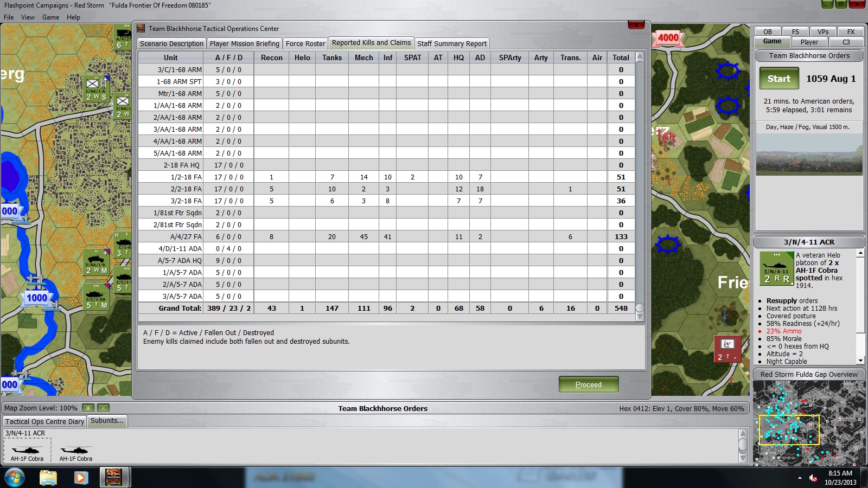Click subunits panel scroll up arrow
The width and height of the screenshot is (868, 488).
coord(743,433)
